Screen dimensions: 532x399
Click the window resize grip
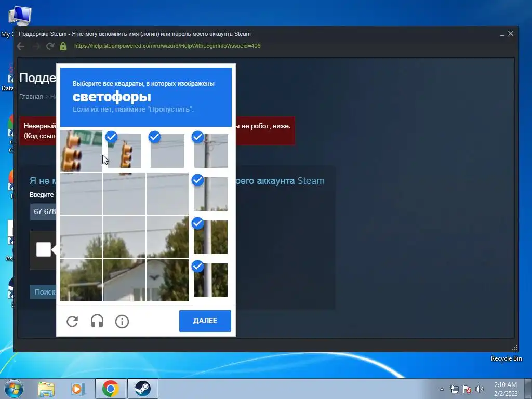tap(515, 348)
